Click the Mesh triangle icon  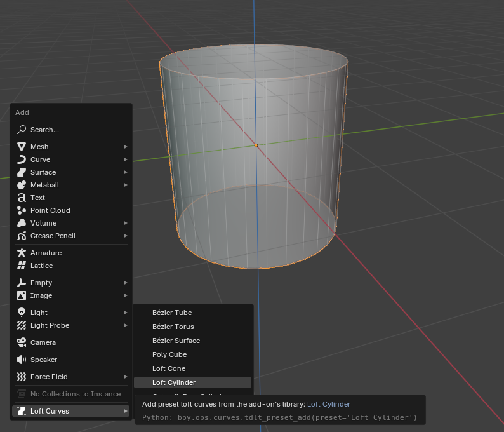(22, 147)
